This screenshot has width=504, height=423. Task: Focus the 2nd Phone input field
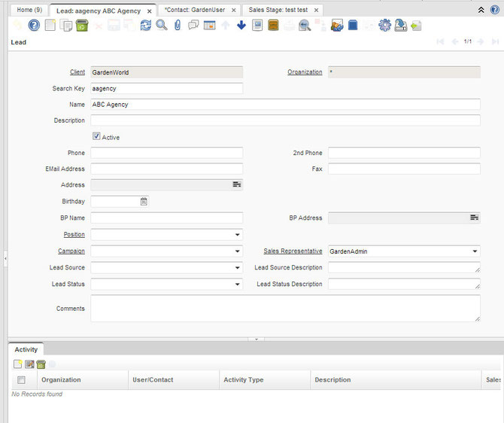(x=404, y=153)
